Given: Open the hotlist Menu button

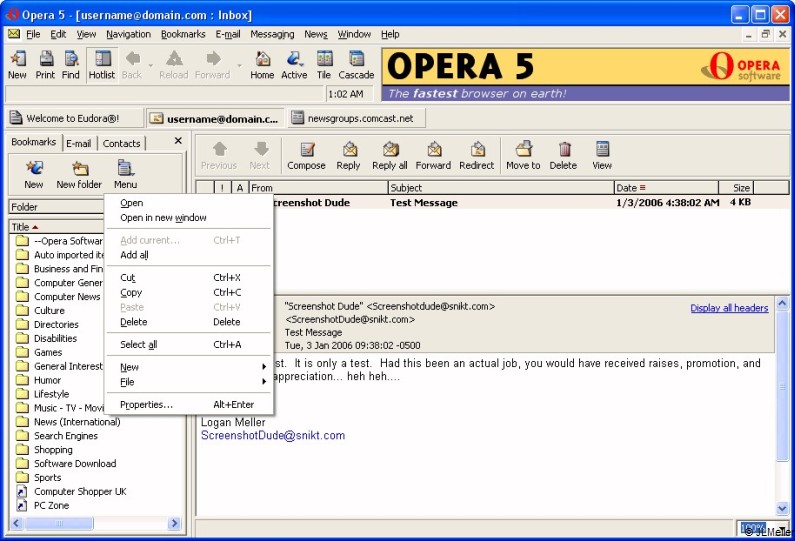Looking at the screenshot, I should click(125, 175).
